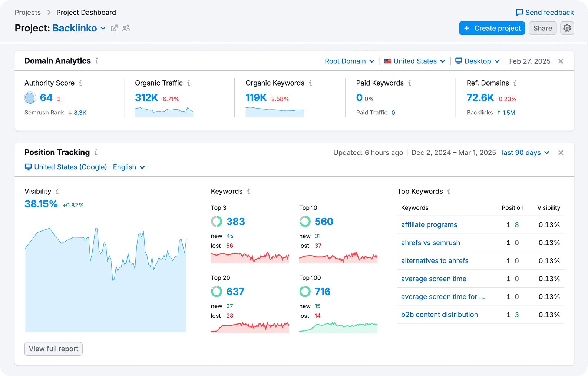The width and height of the screenshot is (588, 376).
Task: Expand the Root Domain dropdown
Action: 349,61
